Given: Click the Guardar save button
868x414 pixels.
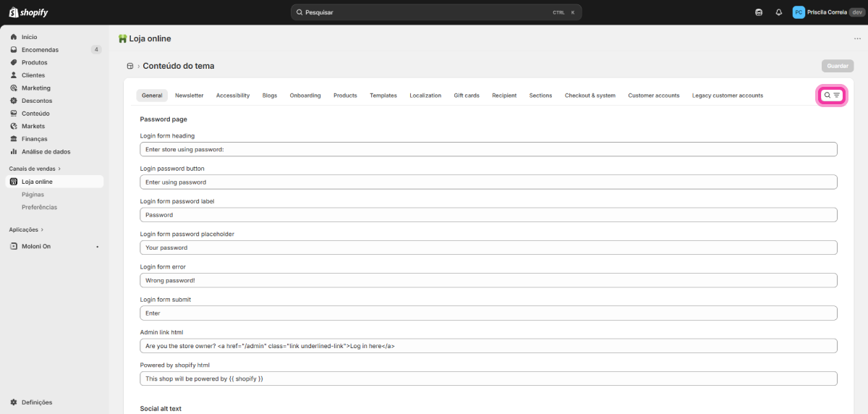Looking at the screenshot, I should pyautogui.click(x=838, y=66).
